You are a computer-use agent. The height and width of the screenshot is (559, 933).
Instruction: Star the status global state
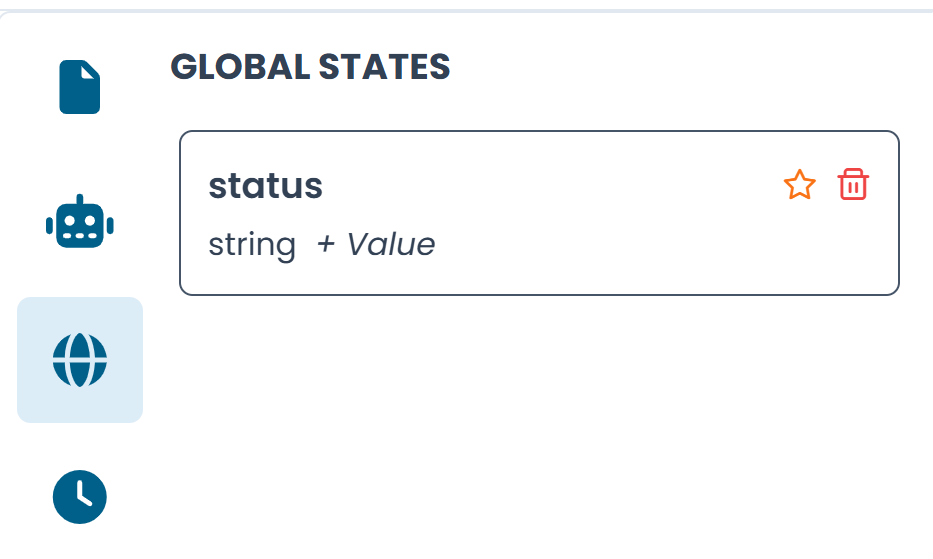point(799,185)
